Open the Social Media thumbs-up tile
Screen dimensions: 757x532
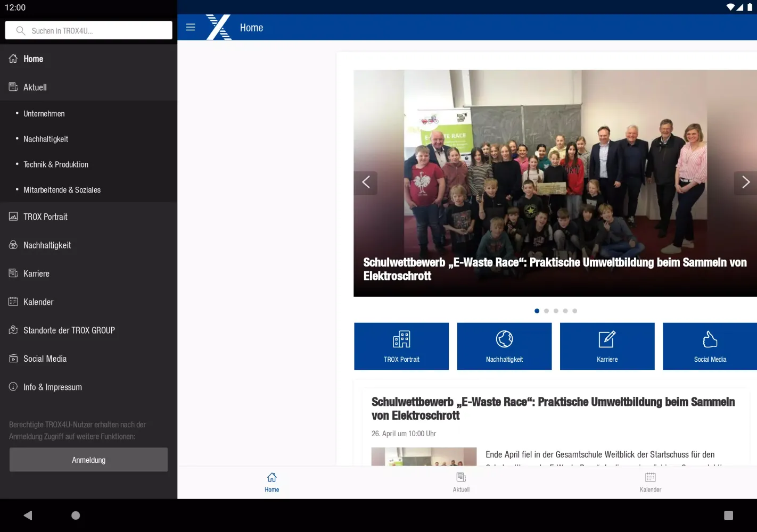(710, 346)
